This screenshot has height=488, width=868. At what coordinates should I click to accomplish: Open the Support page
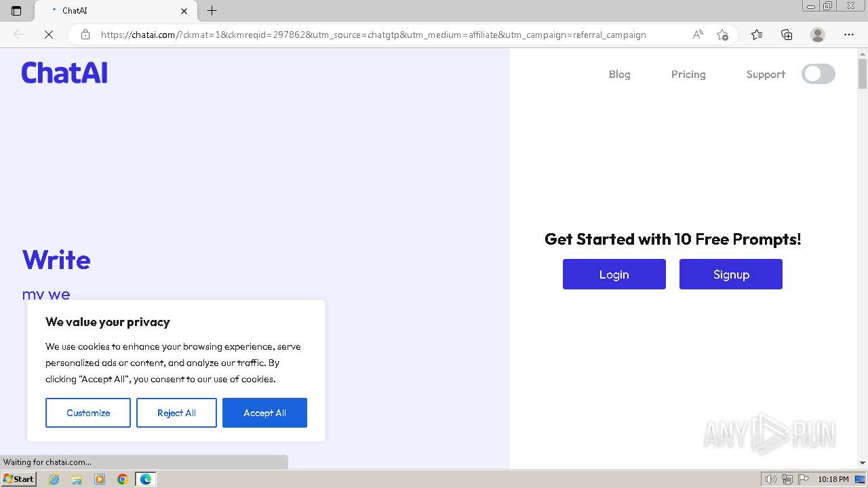coord(766,75)
